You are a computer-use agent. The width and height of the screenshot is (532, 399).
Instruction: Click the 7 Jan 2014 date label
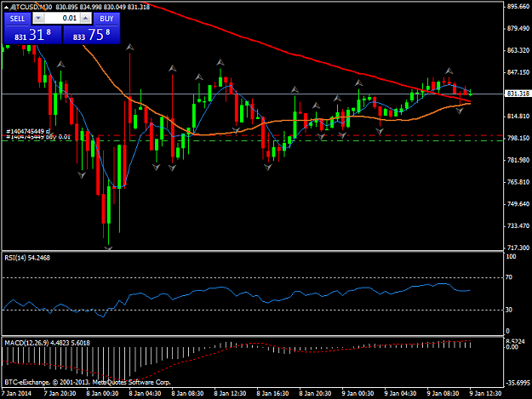click(16, 394)
